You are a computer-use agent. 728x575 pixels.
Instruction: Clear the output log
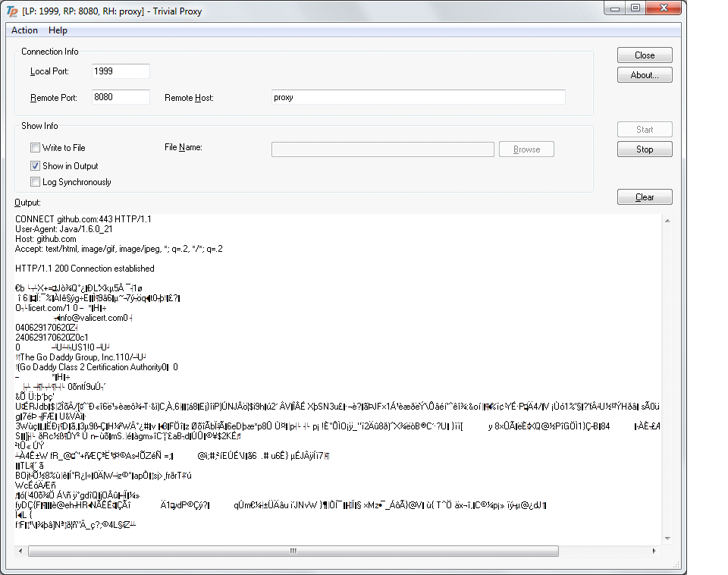tap(645, 197)
